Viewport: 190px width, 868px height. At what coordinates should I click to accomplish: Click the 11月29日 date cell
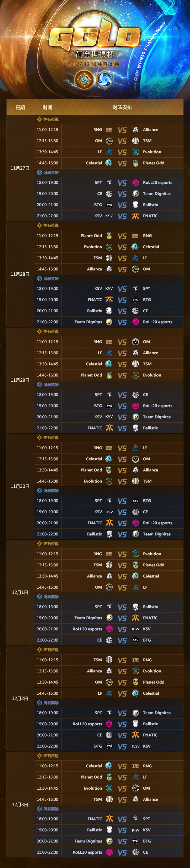tap(20, 380)
